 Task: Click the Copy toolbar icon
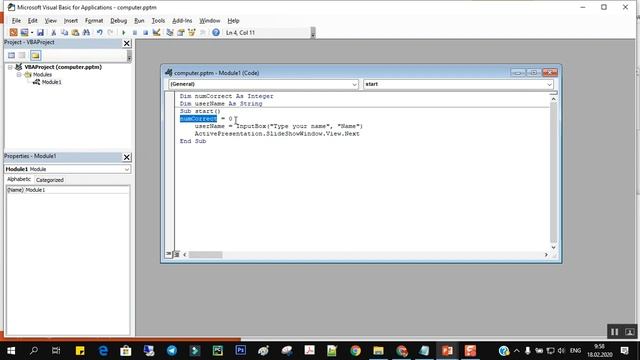[64, 32]
